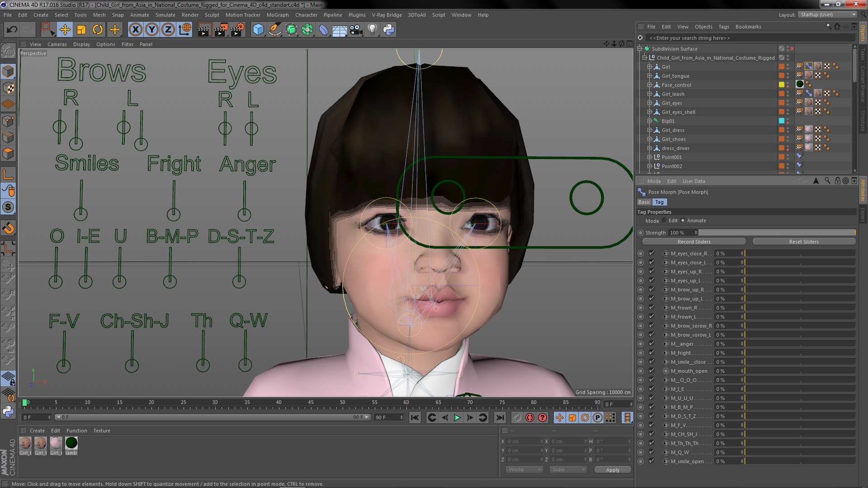
Task: Click the Strength slider bar
Action: click(777, 233)
